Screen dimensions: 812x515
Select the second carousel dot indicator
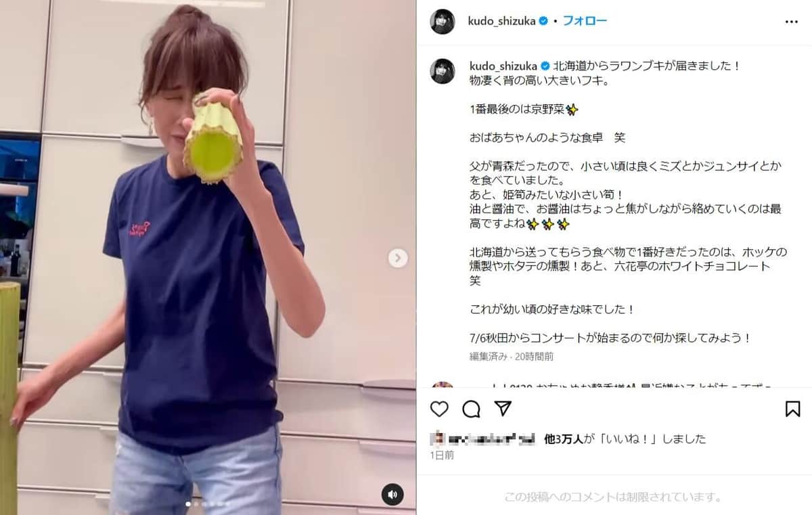[196, 504]
